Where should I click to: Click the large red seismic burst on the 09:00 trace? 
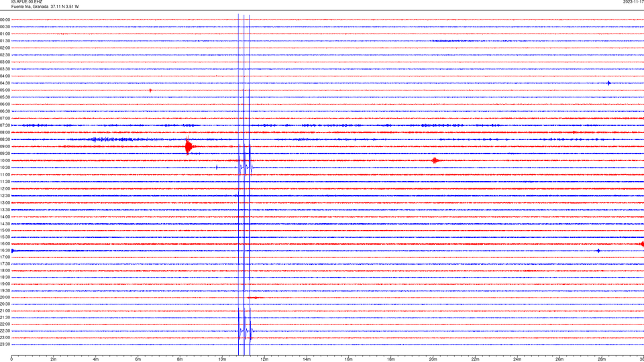coord(189,146)
